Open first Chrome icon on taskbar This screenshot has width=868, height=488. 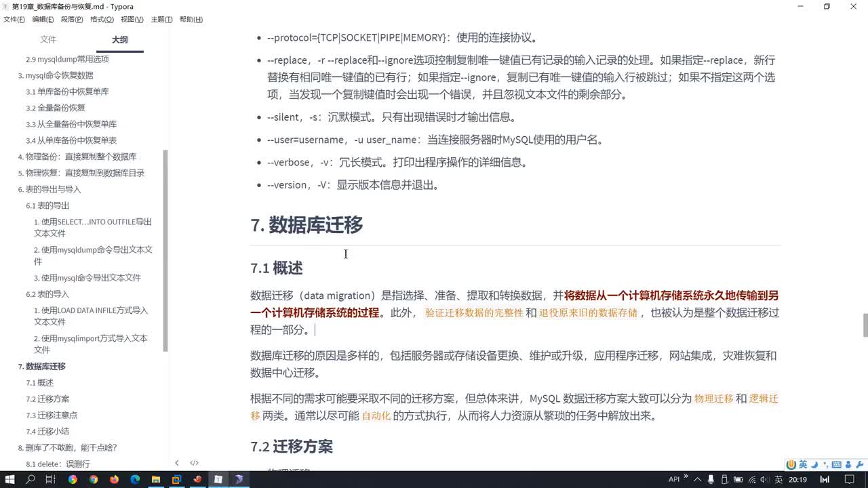(x=73, y=479)
